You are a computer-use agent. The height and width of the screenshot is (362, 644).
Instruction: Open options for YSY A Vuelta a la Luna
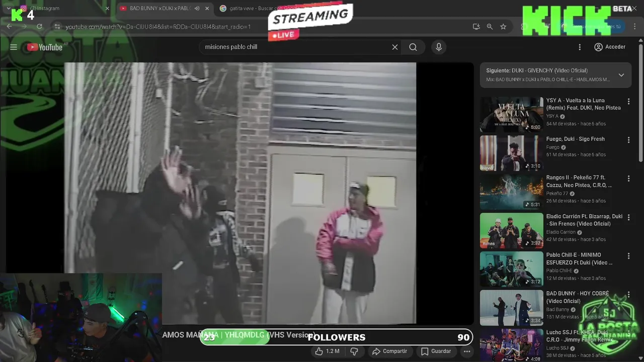(x=628, y=102)
